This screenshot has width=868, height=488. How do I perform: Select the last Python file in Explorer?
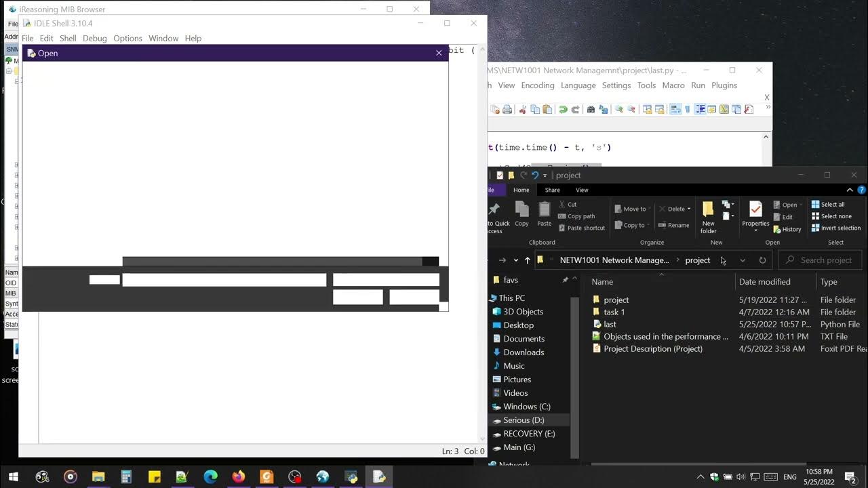coord(610,325)
